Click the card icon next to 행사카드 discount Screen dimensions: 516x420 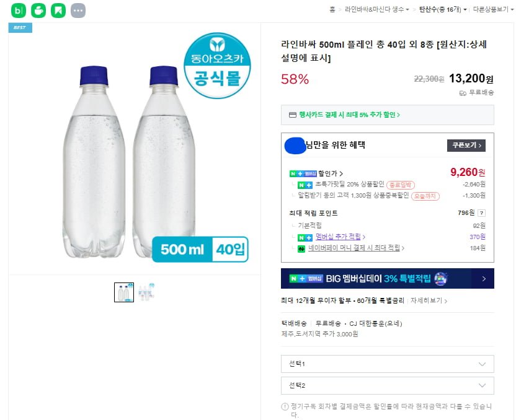pyautogui.click(x=293, y=115)
